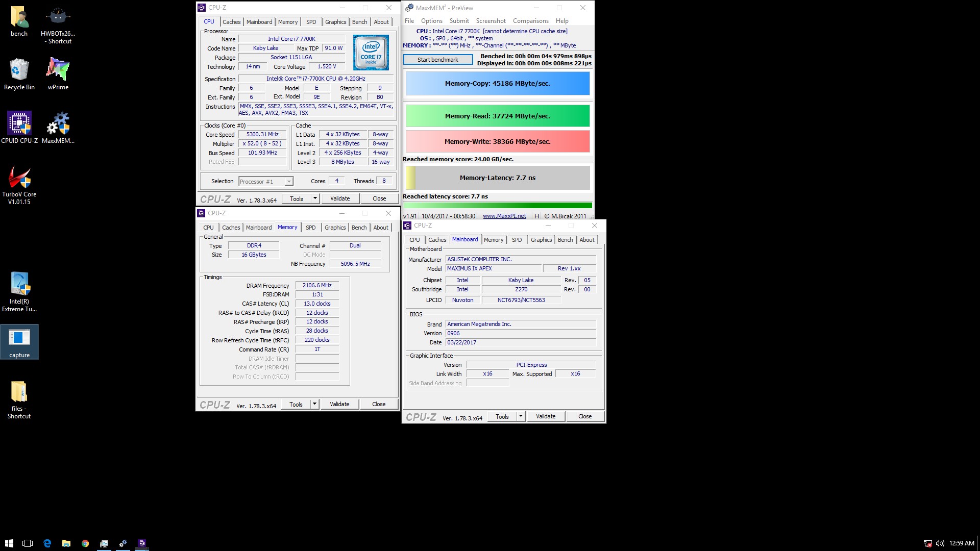
Task: Expand Tools dropdown arrow in CPU-Z Memory window
Action: click(315, 404)
